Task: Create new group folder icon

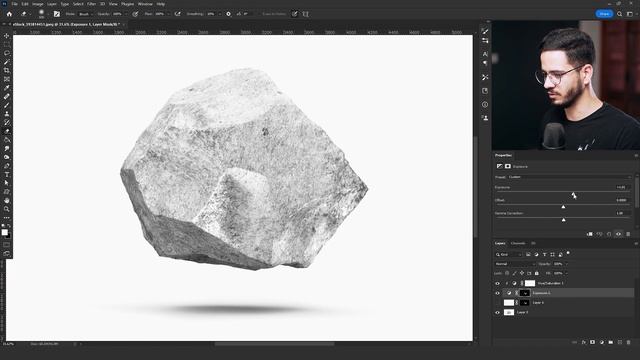Action: [611, 342]
